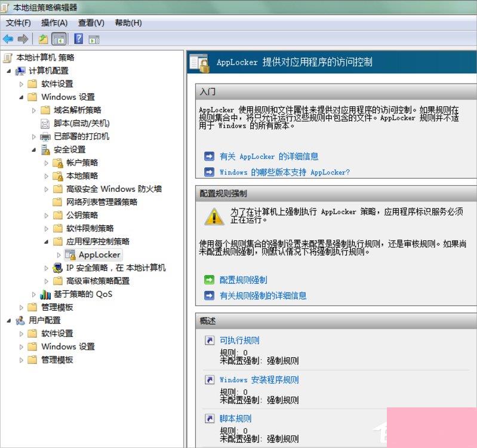Image resolution: width=477 pixels, height=448 pixels.
Task: Open 有关规则强制的详细信息 link
Action: point(263,296)
